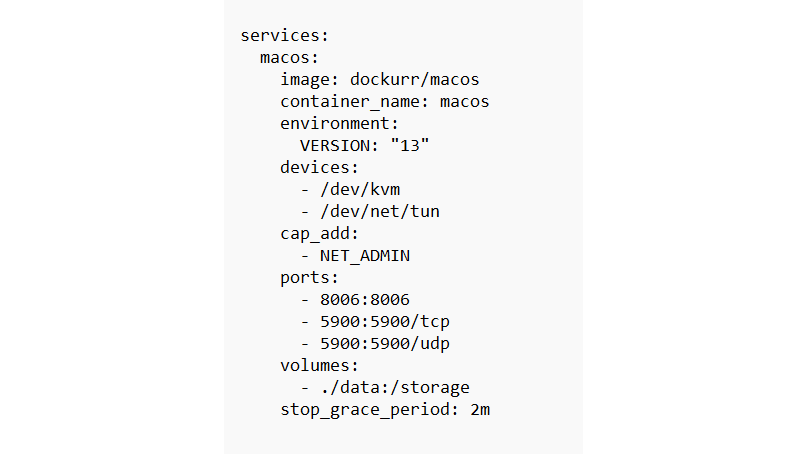
Task: Click the '2m' grace period value
Action: 480,409
